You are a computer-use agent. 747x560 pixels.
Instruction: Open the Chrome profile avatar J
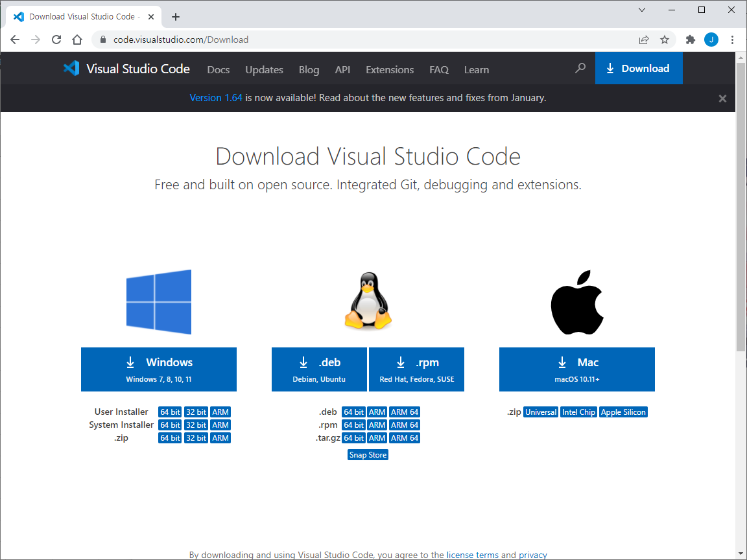[x=711, y=40]
